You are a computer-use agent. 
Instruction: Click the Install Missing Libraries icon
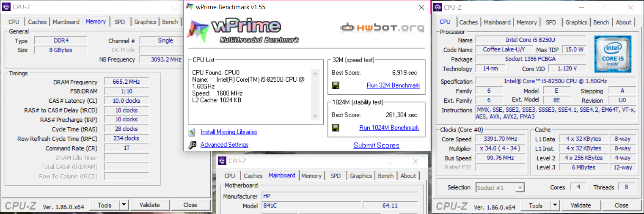tap(192, 132)
